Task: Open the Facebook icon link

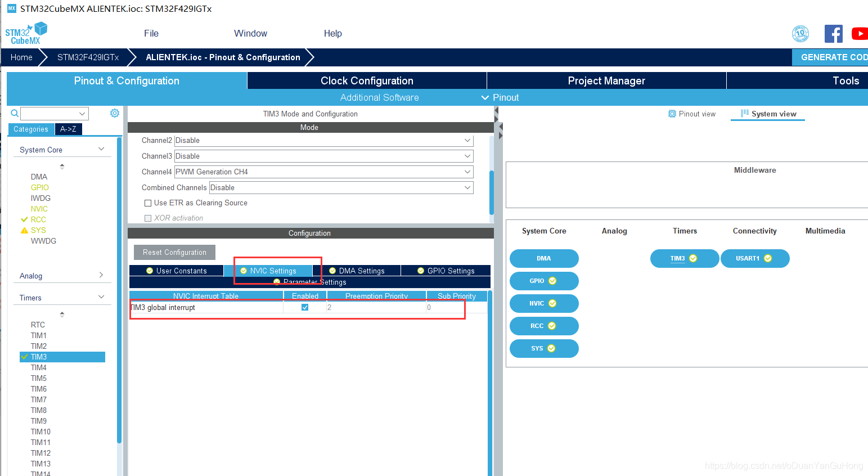Action: [833, 34]
